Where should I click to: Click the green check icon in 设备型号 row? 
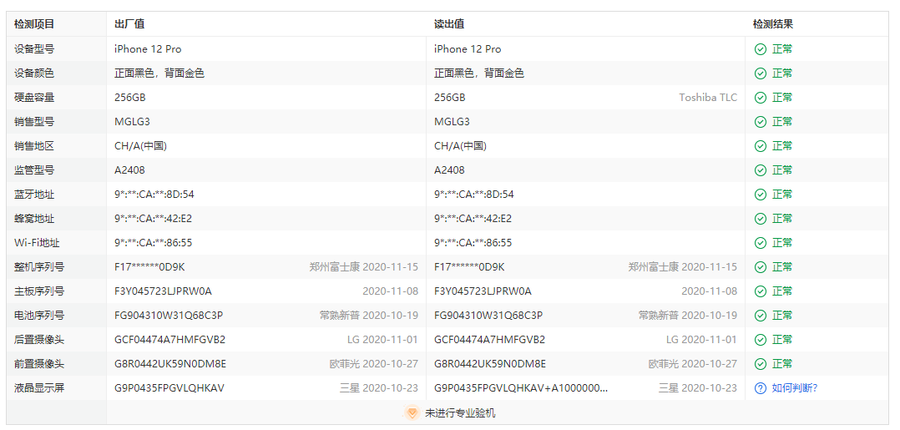[760, 49]
